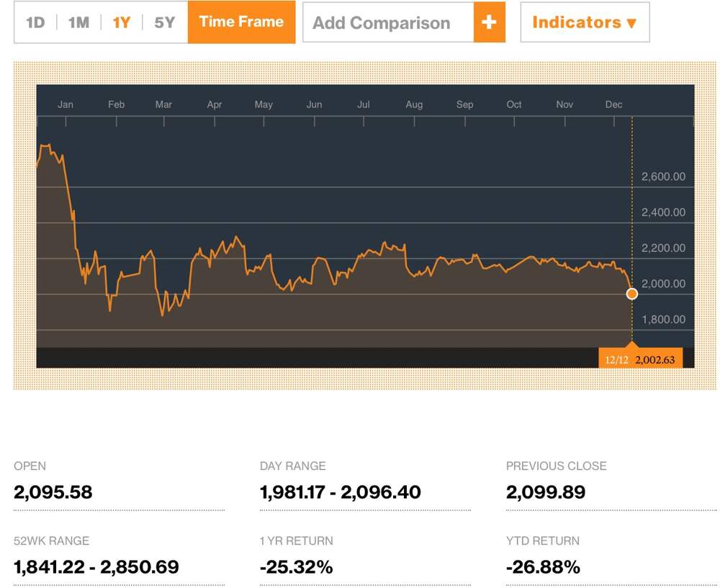Click the Apr label on the timeline

point(215,104)
